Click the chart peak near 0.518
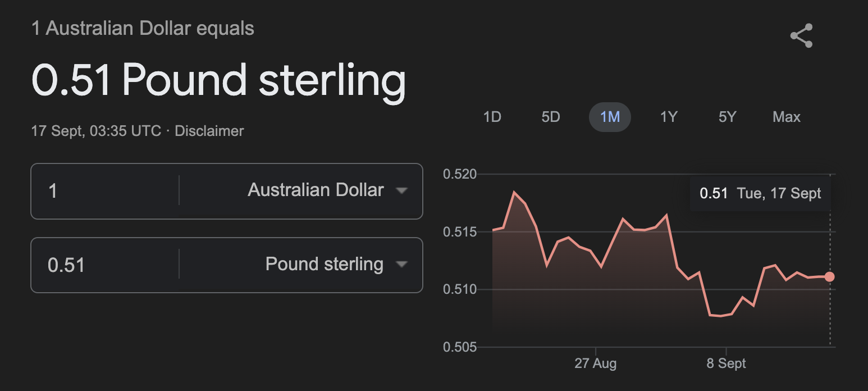Viewport: 868px width, 391px height. (514, 192)
